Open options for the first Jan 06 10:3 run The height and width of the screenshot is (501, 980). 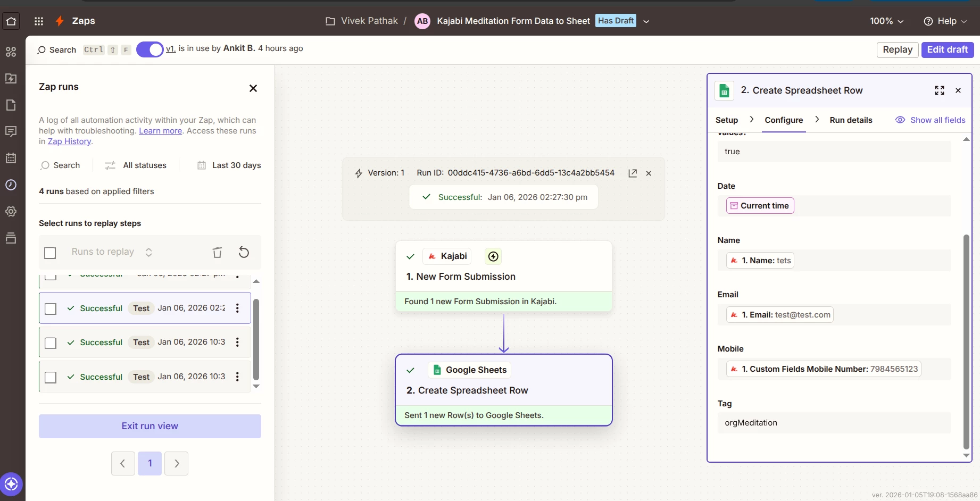(x=237, y=342)
